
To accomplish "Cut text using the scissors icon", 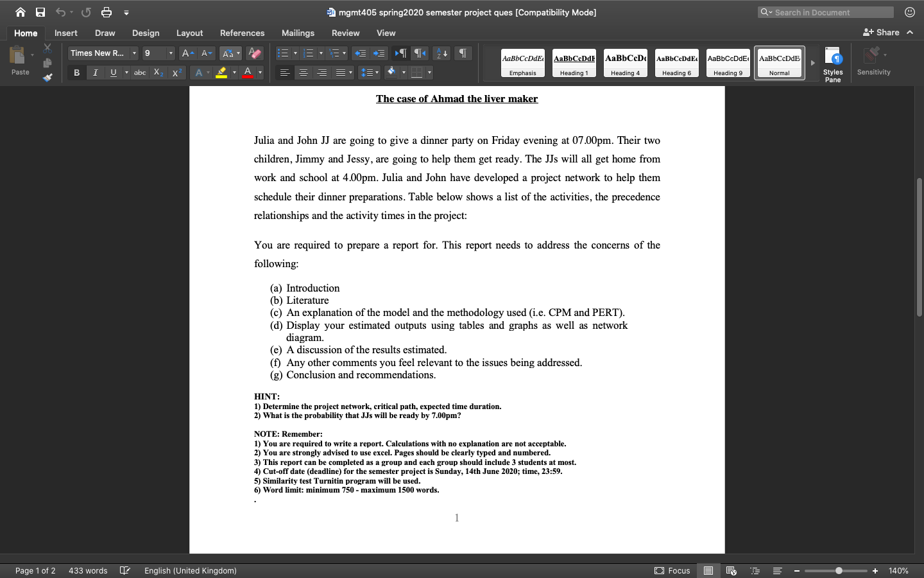I will click(47, 48).
